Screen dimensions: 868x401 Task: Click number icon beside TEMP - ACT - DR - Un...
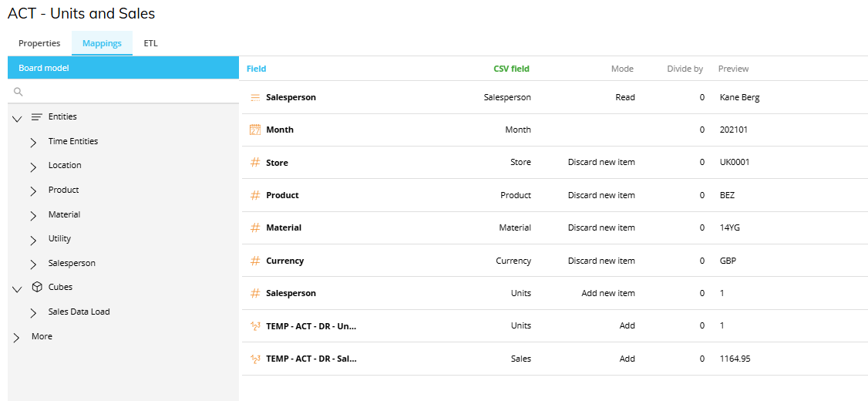coord(255,326)
